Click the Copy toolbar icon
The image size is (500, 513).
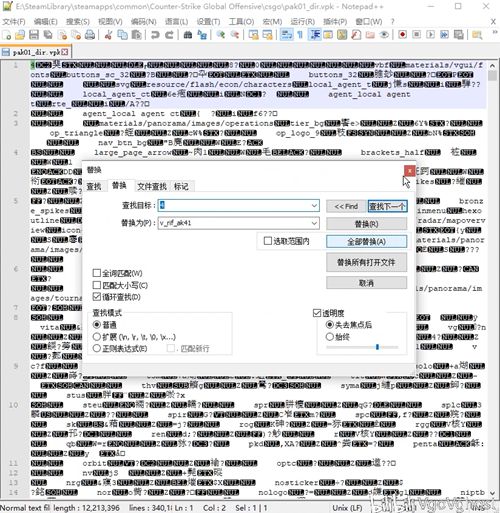coord(122,35)
